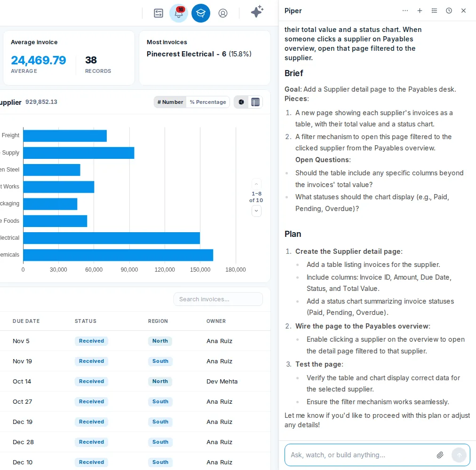
Task: Attach a file with the paperclip icon
Action: [440, 455]
